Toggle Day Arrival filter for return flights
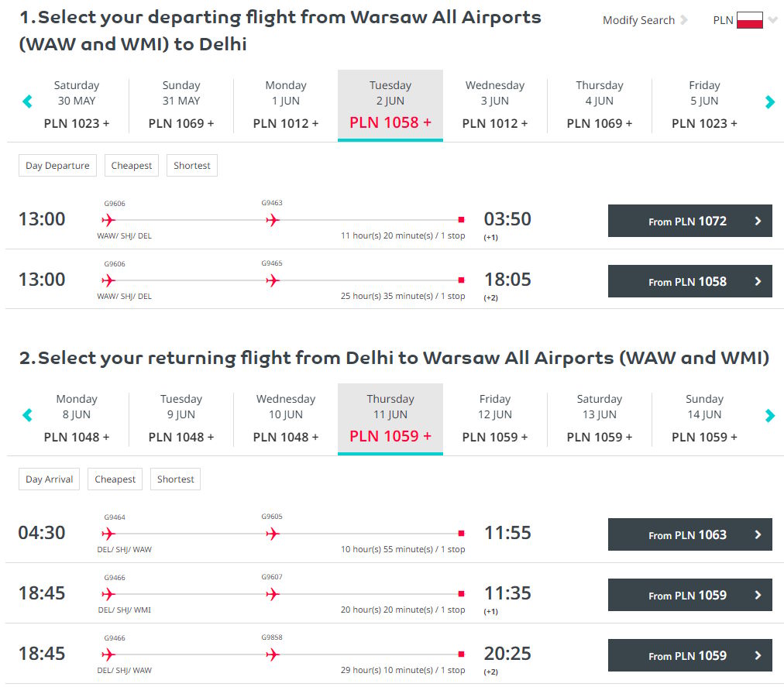The image size is (784, 687). (49, 479)
